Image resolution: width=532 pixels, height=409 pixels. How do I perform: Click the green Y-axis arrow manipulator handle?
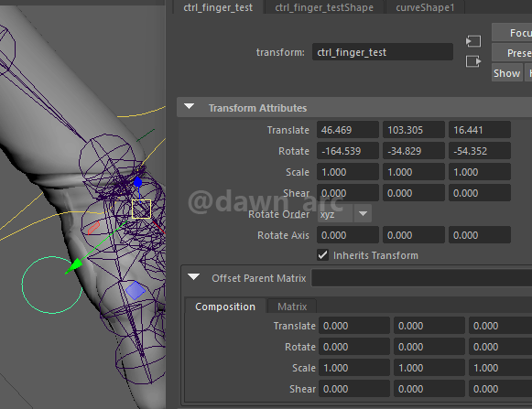point(74,266)
